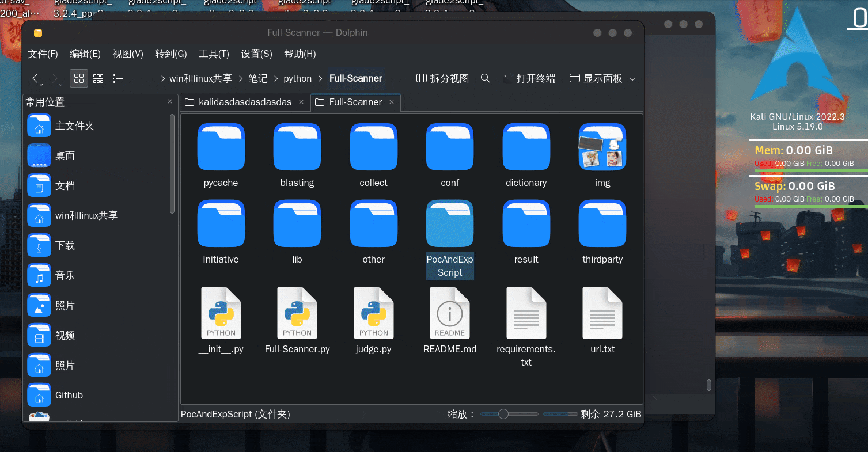This screenshot has width=868, height=452.
Task: Switch to details list view mode
Action: point(117,78)
